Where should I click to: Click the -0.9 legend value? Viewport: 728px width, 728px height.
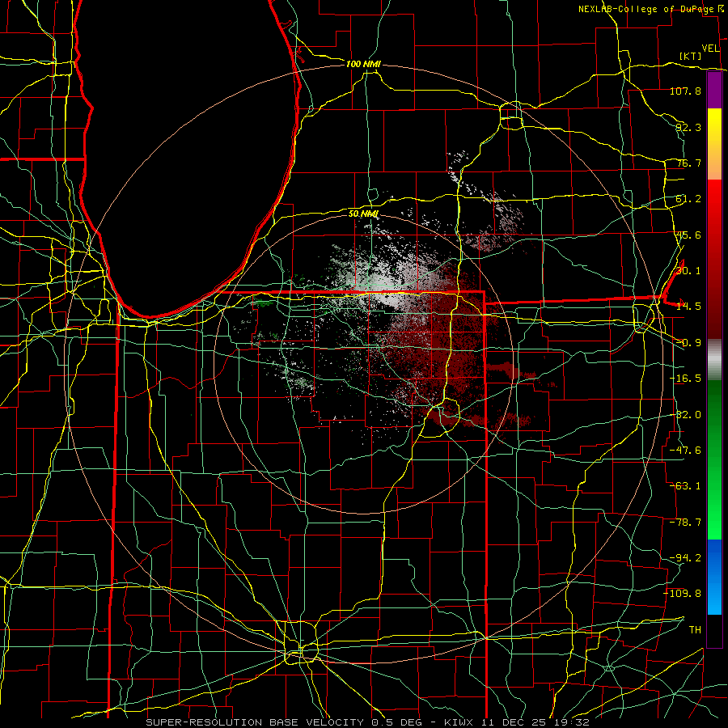click(x=688, y=343)
